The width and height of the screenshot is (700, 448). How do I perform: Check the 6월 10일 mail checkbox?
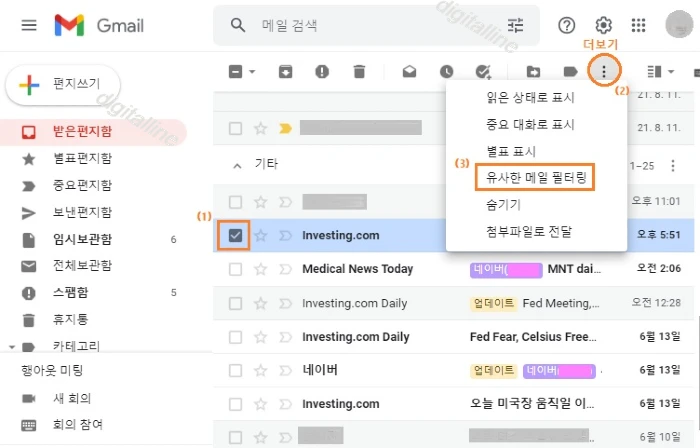pyautogui.click(x=235, y=437)
